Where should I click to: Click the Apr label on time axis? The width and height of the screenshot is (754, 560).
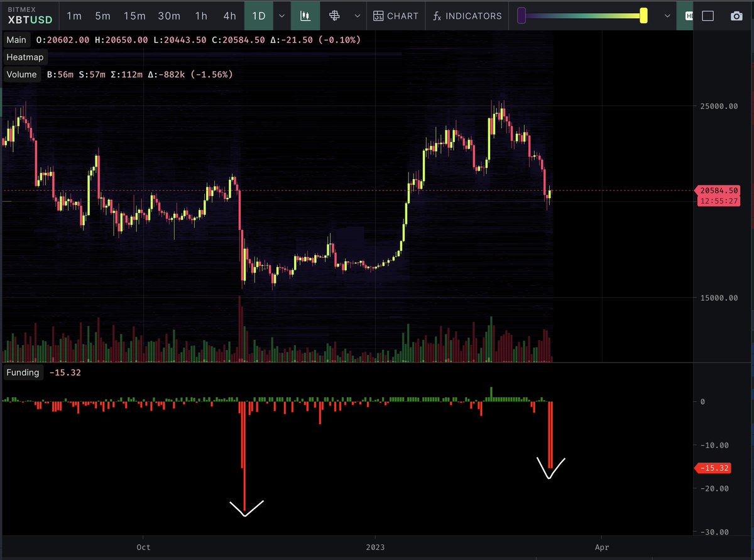[602, 547]
